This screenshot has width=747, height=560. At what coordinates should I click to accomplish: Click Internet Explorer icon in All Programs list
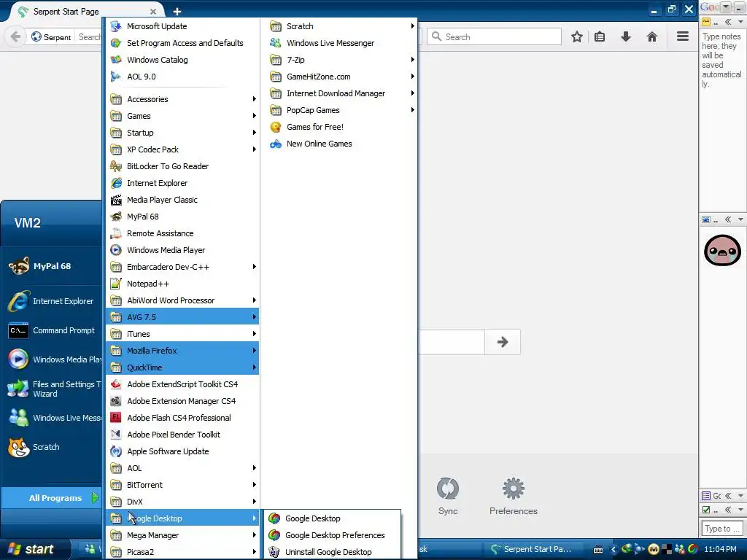coord(116,183)
